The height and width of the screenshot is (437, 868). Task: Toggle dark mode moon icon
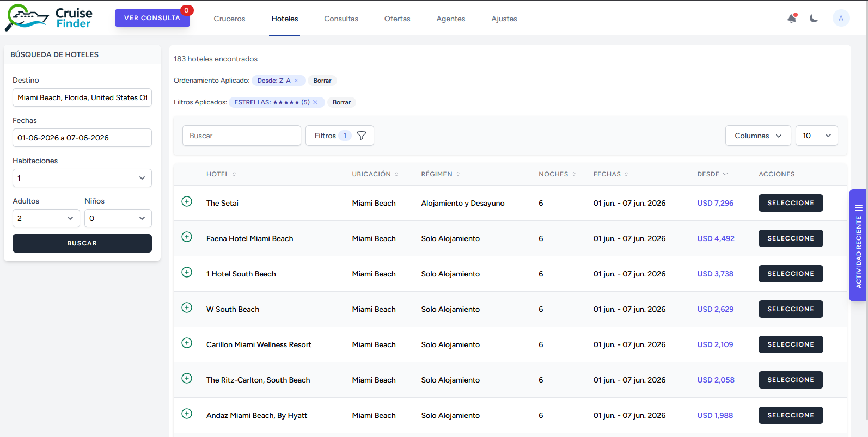814,19
